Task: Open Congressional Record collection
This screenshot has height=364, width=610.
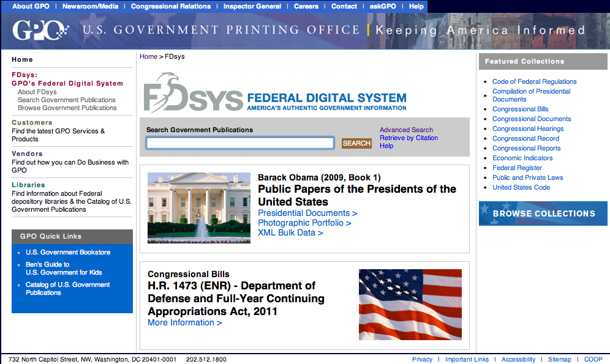Action: (x=525, y=138)
